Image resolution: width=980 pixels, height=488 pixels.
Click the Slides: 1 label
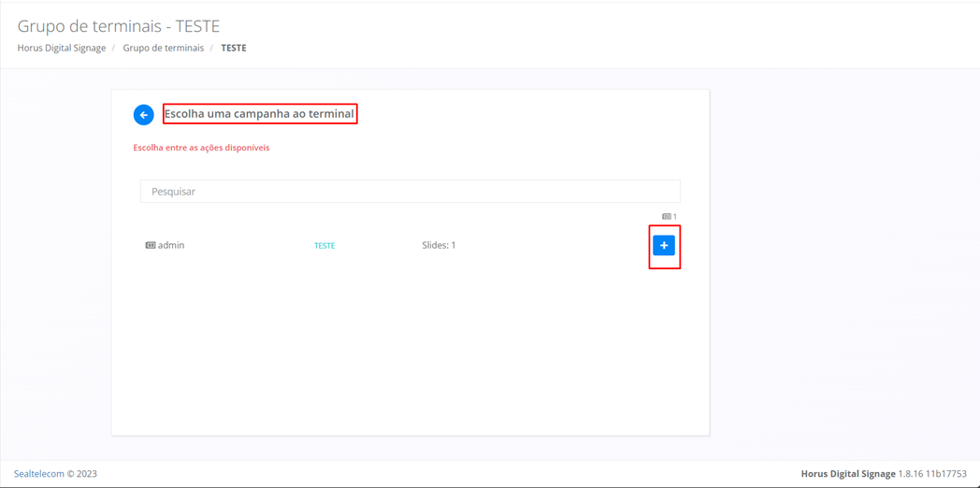[x=439, y=246]
